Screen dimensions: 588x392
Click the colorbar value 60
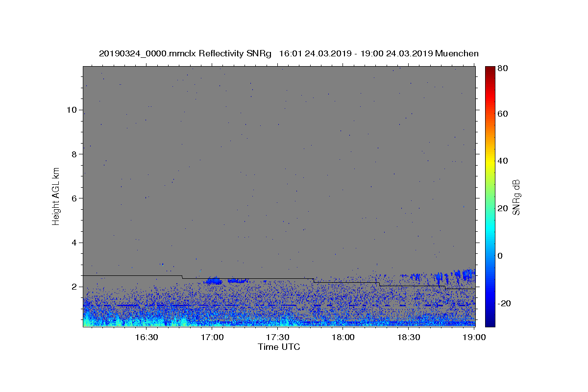(x=504, y=114)
